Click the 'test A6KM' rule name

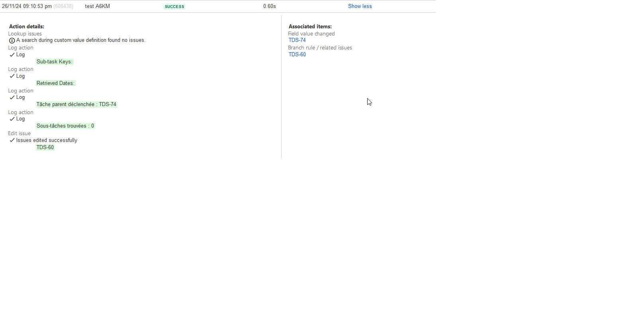point(98,6)
